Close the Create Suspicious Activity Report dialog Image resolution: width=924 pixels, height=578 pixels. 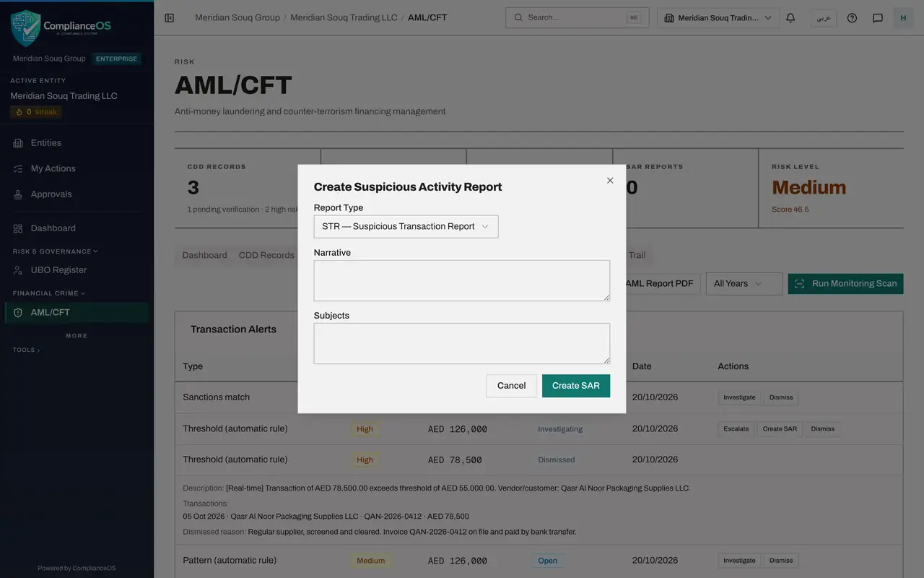point(610,181)
